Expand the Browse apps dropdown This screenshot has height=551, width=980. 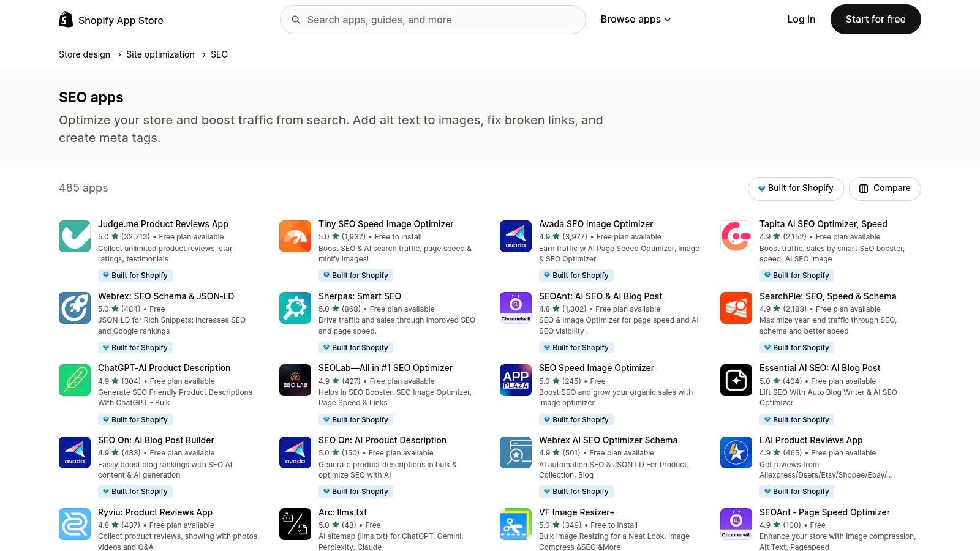636,19
